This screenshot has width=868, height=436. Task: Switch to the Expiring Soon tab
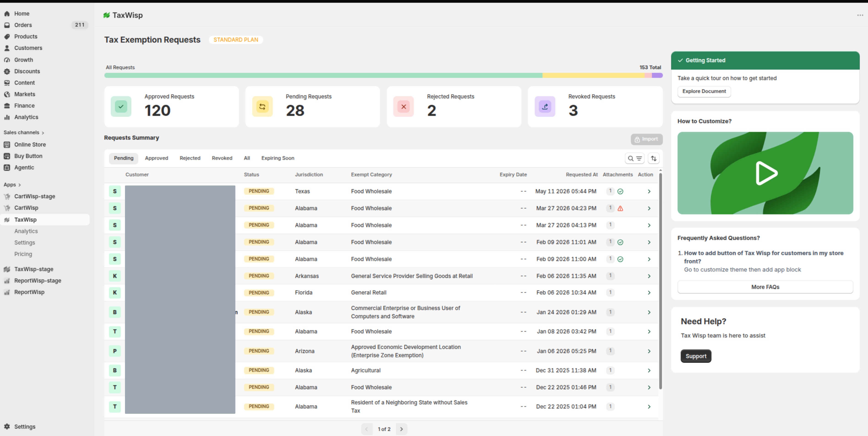[x=278, y=158]
